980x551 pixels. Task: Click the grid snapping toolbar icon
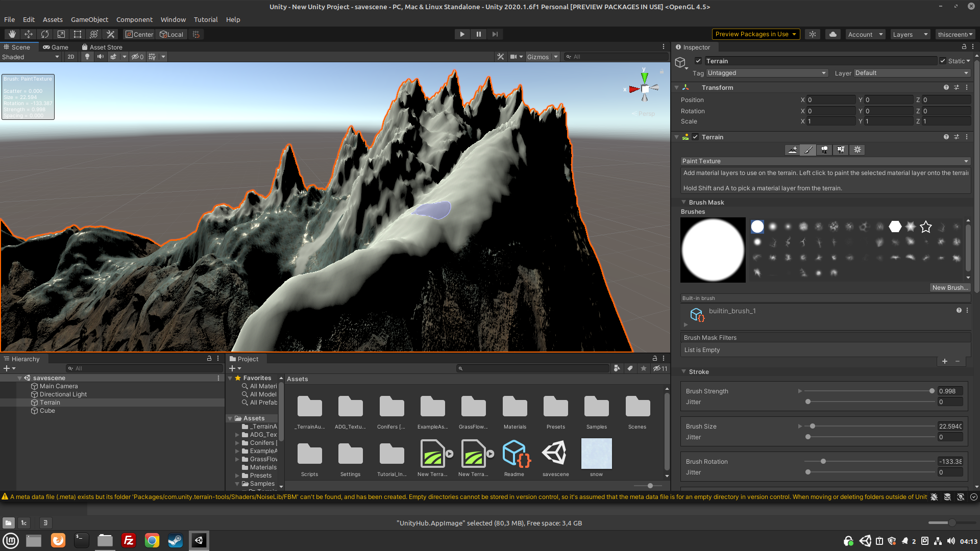(x=196, y=34)
